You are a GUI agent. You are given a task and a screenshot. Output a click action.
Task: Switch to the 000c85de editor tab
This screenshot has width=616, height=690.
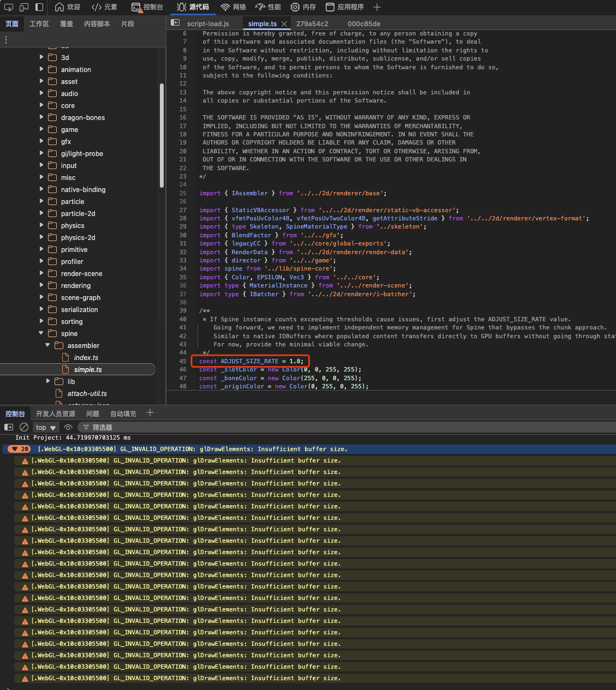(x=364, y=24)
